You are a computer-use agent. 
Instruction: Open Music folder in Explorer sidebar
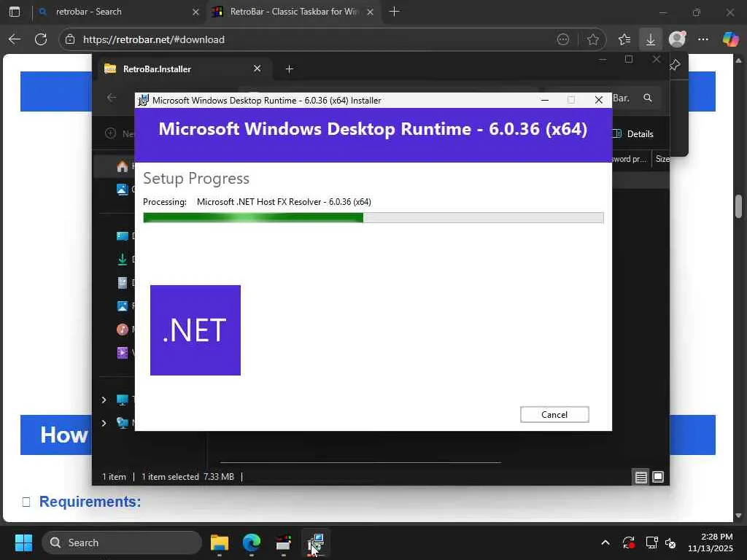(x=123, y=330)
